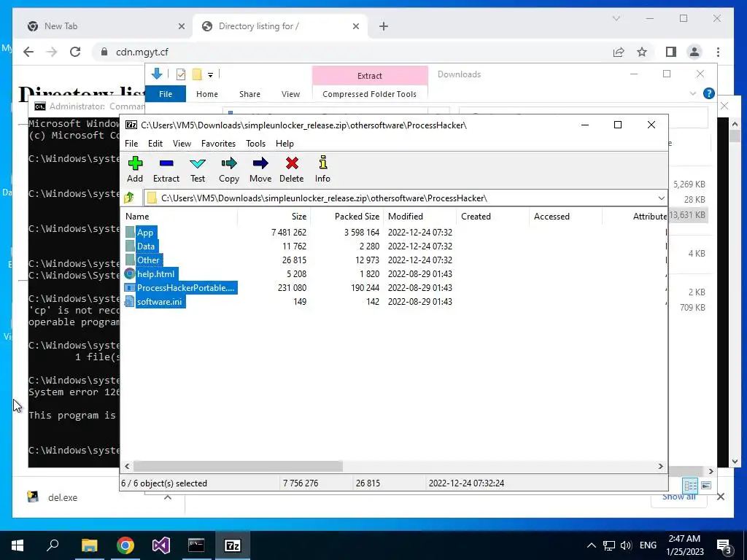Click the Move toolbar icon in 7-Zip
Image resolution: width=747 pixels, height=560 pixels.
pyautogui.click(x=260, y=169)
